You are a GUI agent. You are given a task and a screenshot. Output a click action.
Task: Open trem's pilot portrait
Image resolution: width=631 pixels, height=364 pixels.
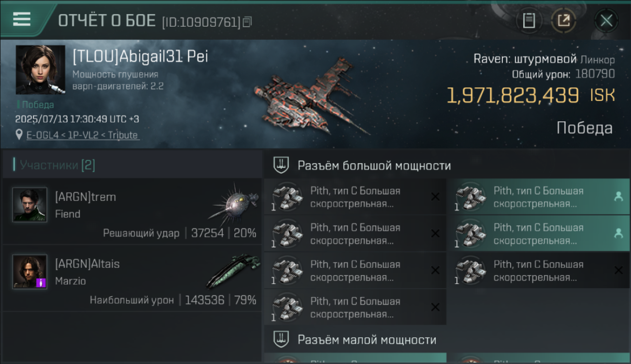[30, 205]
